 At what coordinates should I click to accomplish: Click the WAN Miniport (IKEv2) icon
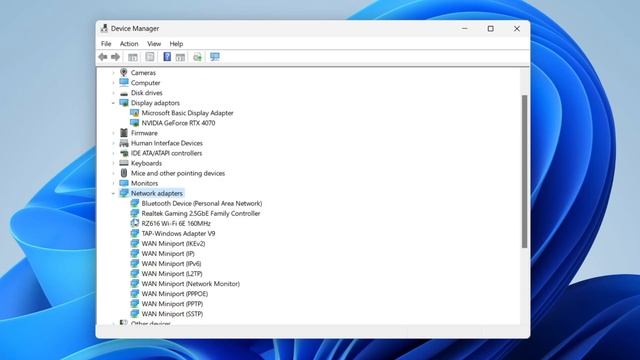coord(134,243)
